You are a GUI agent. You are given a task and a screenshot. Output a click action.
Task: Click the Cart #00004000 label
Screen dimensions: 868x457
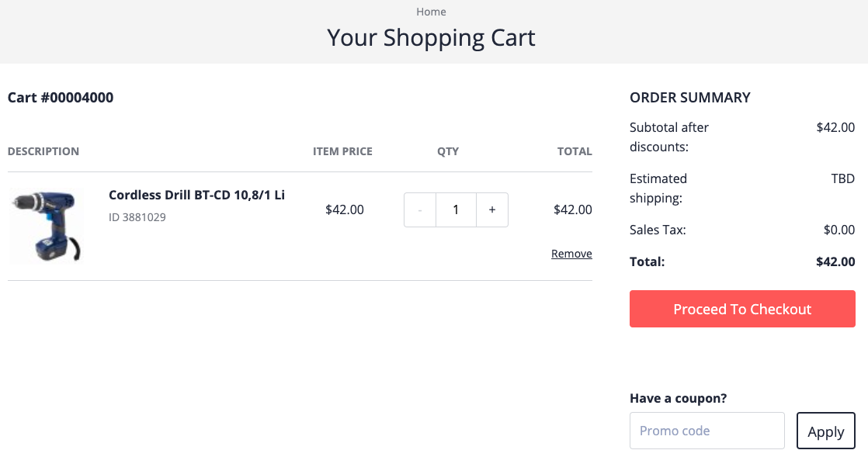click(x=61, y=97)
